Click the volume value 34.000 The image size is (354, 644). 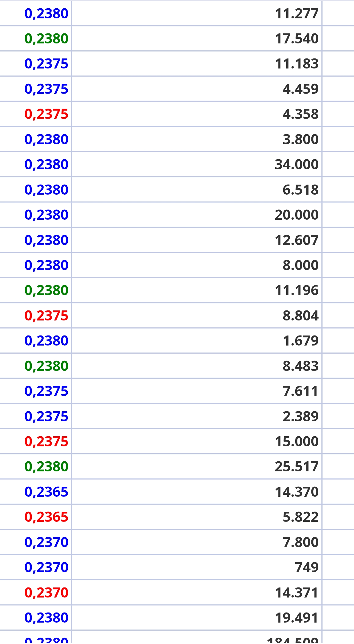(x=296, y=165)
